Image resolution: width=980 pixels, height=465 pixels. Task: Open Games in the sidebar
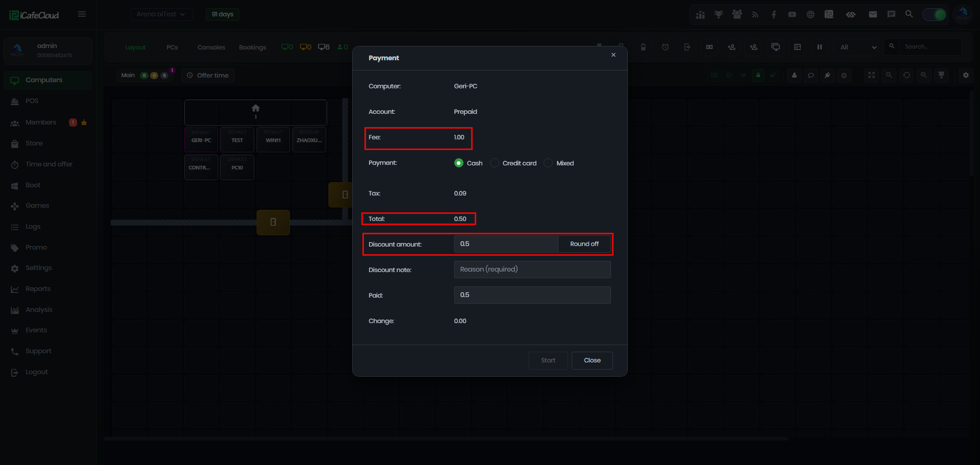pyautogui.click(x=48, y=206)
